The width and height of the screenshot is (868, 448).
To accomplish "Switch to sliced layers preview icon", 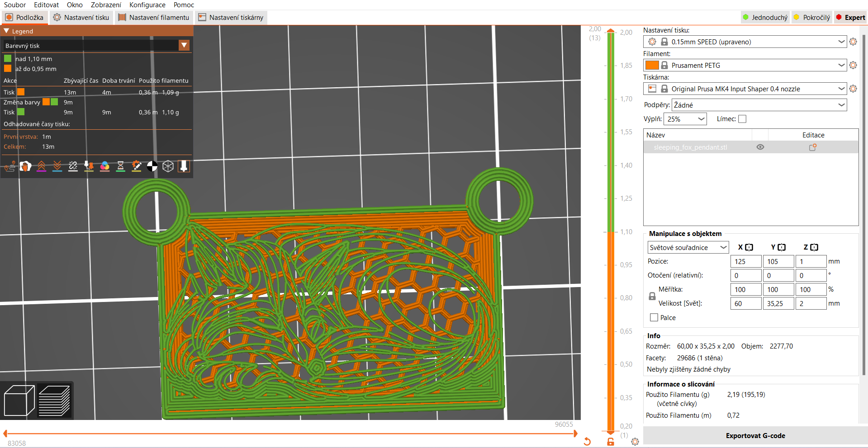I will click(x=54, y=401).
